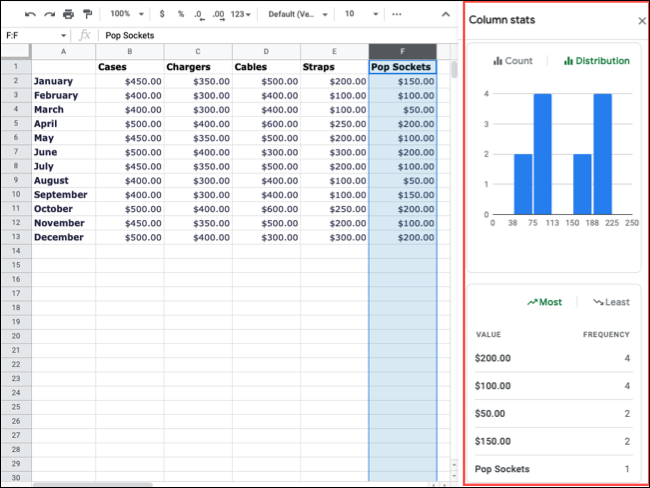Image resolution: width=650 pixels, height=488 pixels.
Task: Select column B header
Action: coord(130,51)
